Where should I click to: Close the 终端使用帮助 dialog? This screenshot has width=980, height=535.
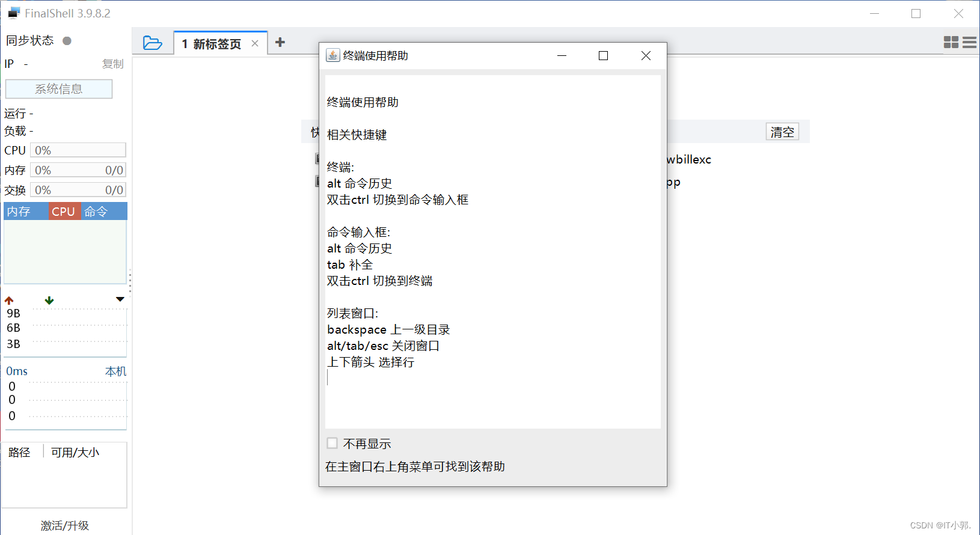point(646,55)
